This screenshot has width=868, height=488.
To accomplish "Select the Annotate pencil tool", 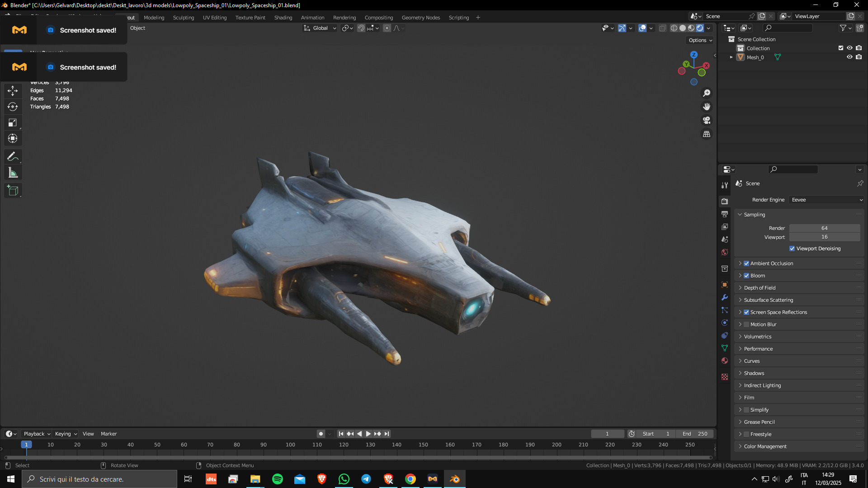I will pos(13,157).
